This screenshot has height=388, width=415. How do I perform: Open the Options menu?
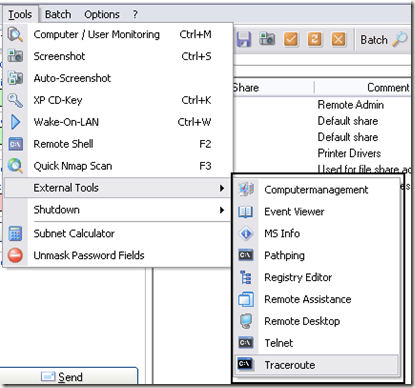tap(102, 14)
